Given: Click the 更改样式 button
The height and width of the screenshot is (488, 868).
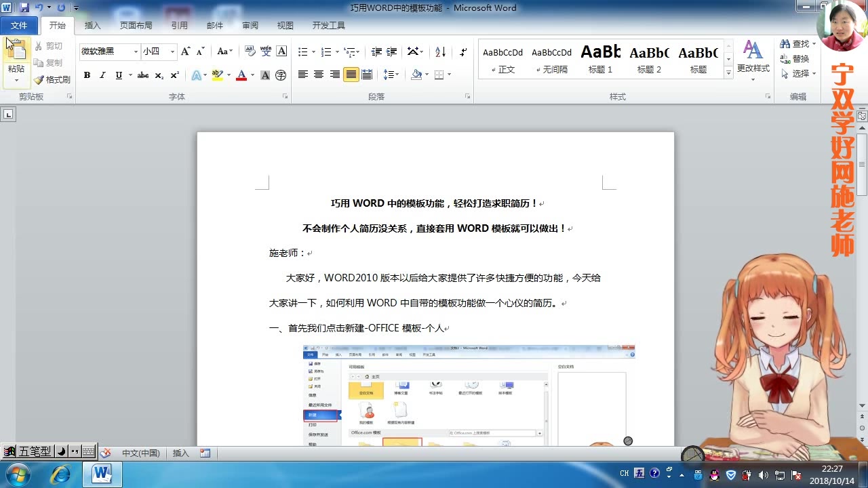Looking at the screenshot, I should [753, 61].
